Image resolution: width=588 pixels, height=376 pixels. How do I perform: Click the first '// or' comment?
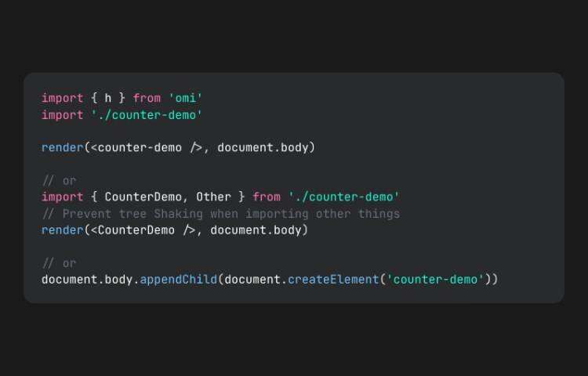pos(59,181)
